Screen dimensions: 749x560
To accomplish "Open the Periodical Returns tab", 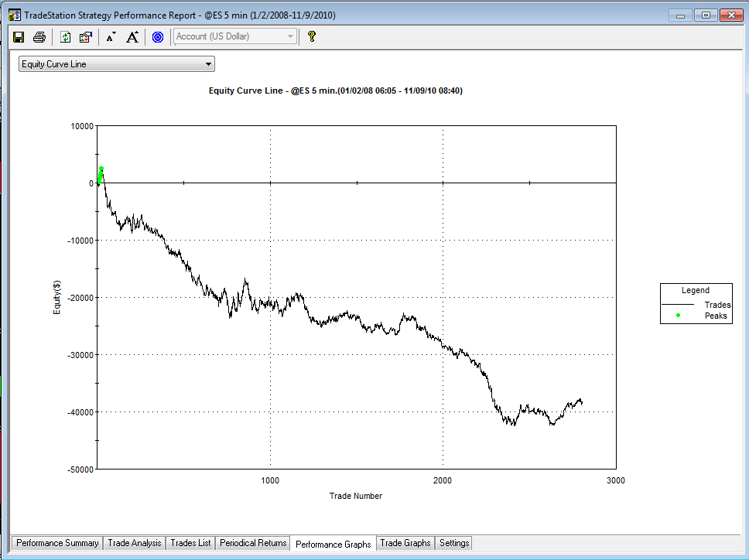I will click(253, 543).
